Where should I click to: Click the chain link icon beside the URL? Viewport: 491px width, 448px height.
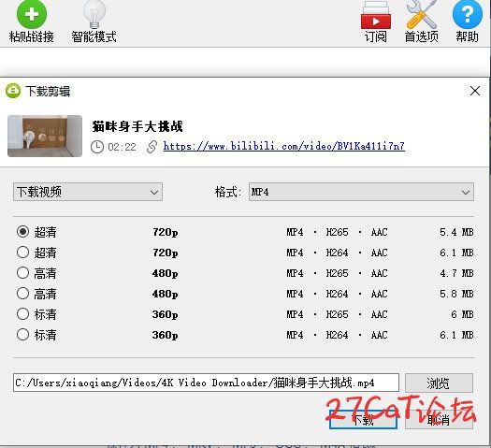[152, 147]
